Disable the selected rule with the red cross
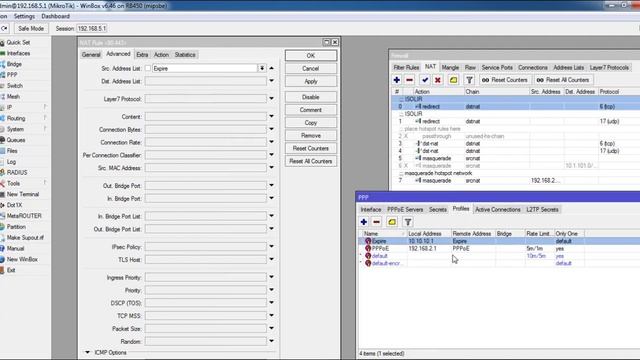The width and height of the screenshot is (640, 360). [438, 80]
